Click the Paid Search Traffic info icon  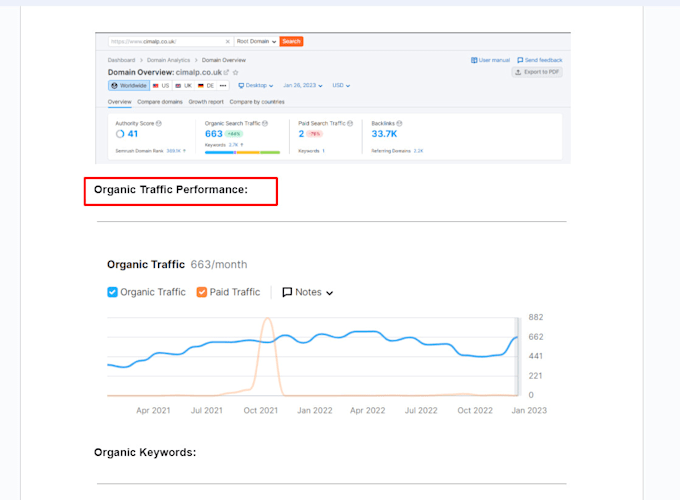pos(350,124)
